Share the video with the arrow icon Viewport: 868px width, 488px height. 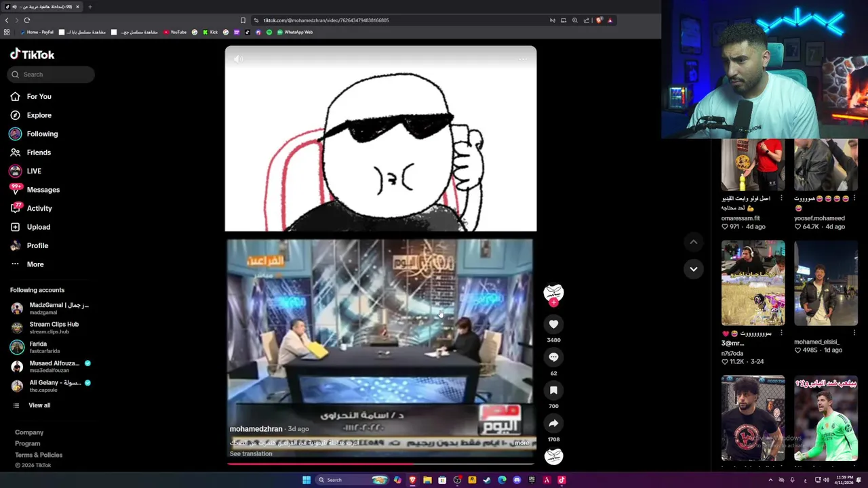coord(553,423)
